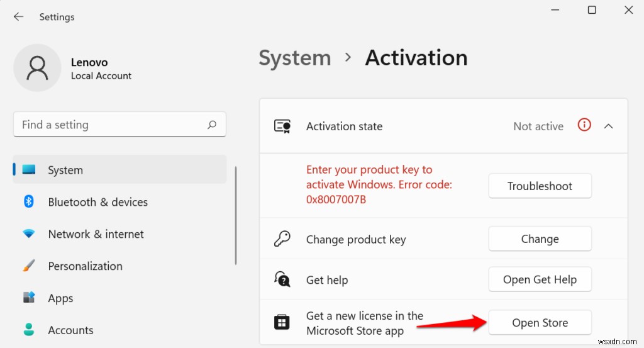Click the Open Get Help button
The image size is (644, 348).
pos(540,280)
